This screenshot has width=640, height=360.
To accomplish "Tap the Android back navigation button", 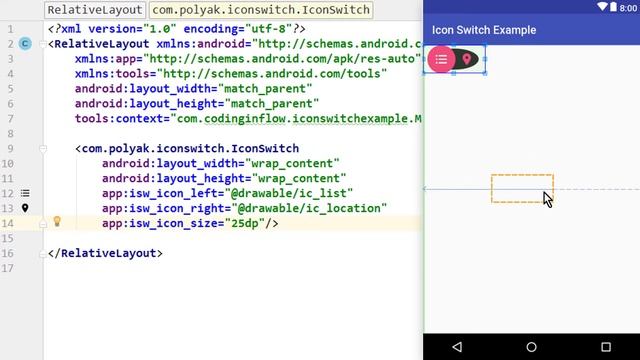I will [457, 347].
